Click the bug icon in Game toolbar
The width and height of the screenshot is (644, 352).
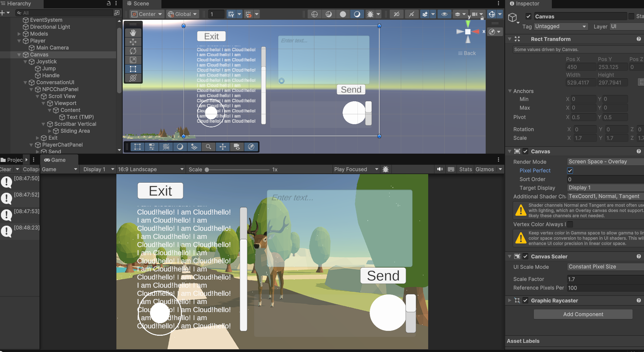pyautogui.click(x=386, y=169)
